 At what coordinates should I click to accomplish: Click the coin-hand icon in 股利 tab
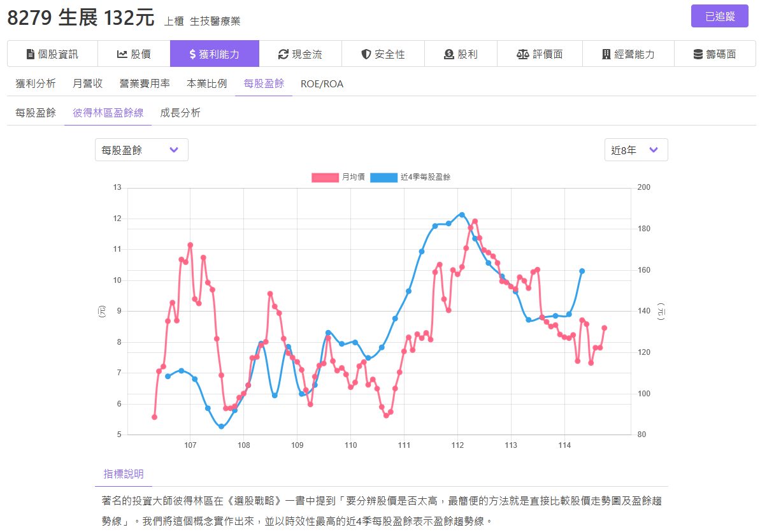[x=448, y=54]
